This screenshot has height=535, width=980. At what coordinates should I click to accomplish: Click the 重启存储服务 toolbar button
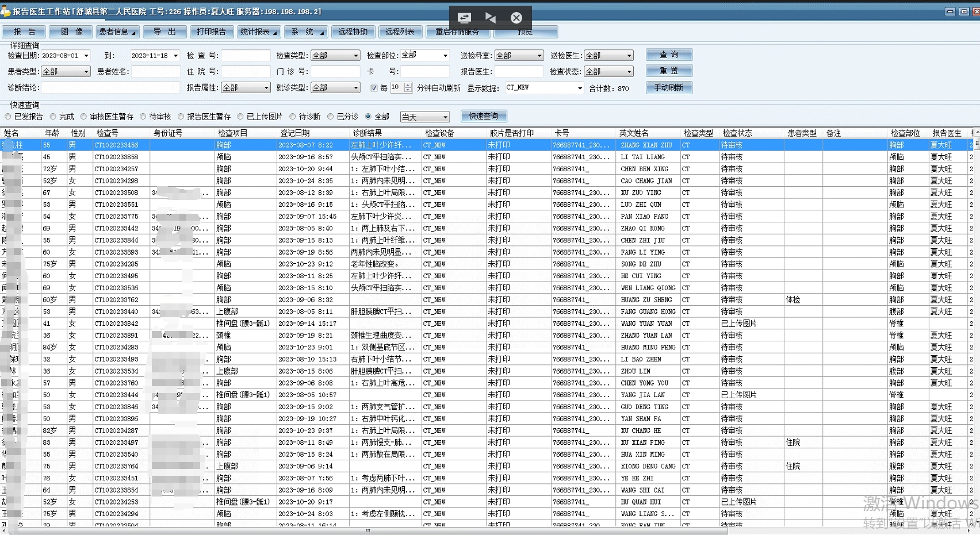pos(458,32)
